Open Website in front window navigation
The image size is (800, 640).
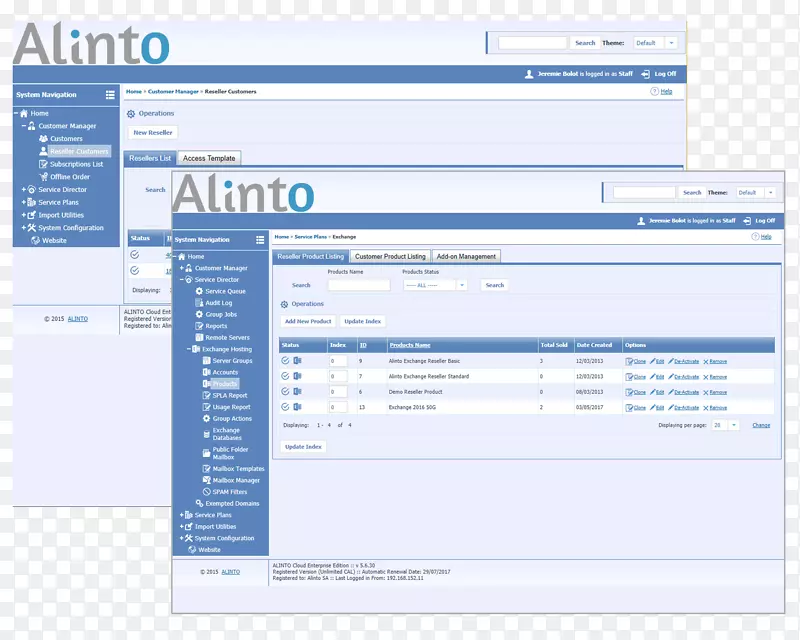click(x=209, y=550)
